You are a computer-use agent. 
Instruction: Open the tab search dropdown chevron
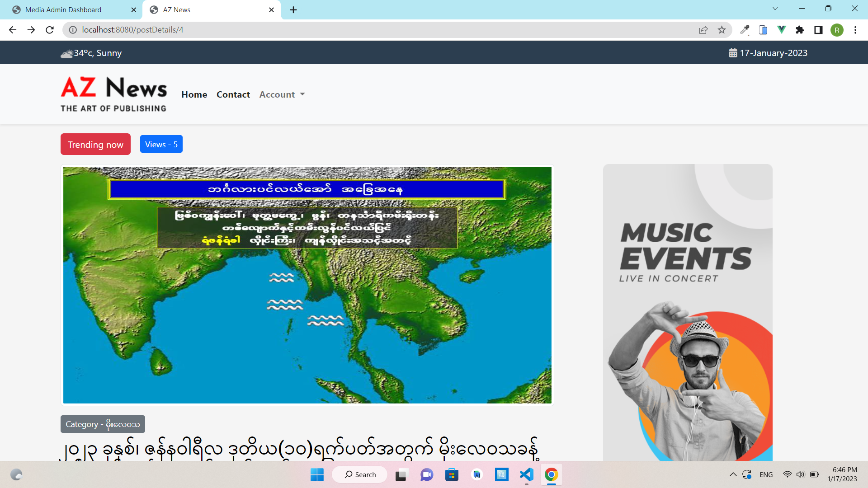[775, 8]
